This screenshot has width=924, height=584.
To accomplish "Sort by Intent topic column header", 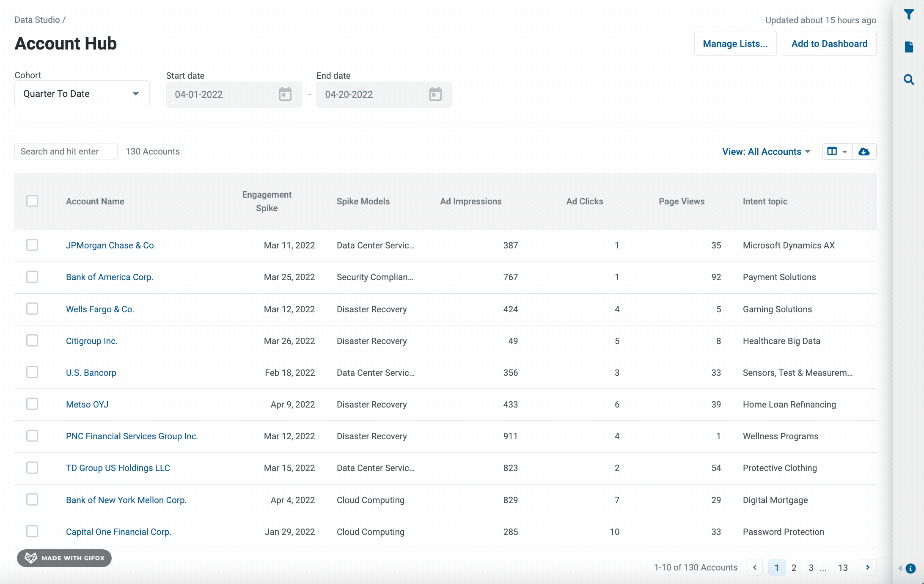I will click(765, 201).
